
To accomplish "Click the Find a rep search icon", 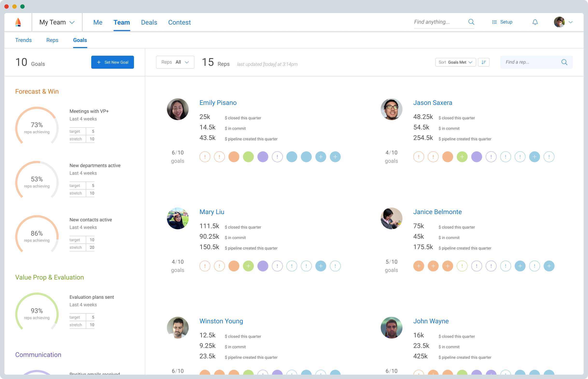I will tap(564, 62).
